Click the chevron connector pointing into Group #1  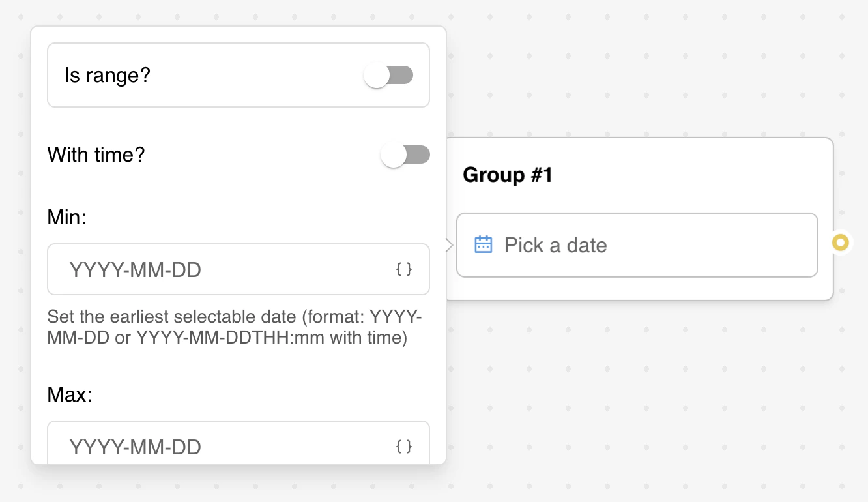tap(448, 243)
